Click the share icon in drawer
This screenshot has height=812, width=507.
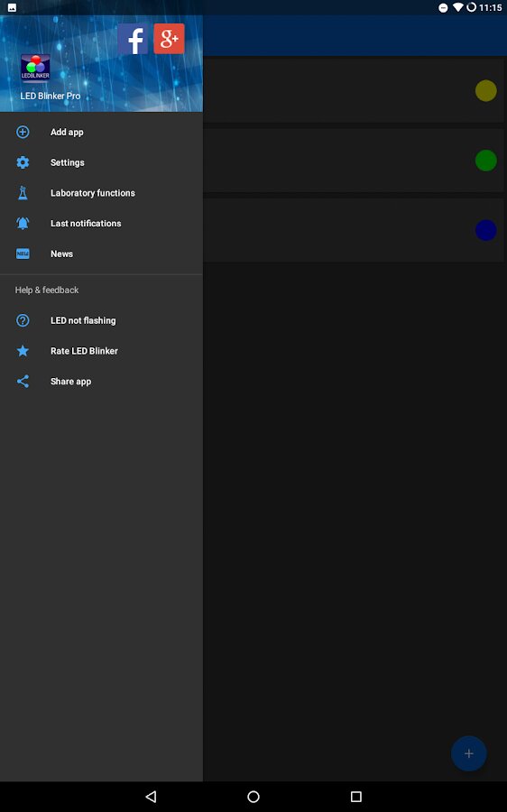point(23,382)
